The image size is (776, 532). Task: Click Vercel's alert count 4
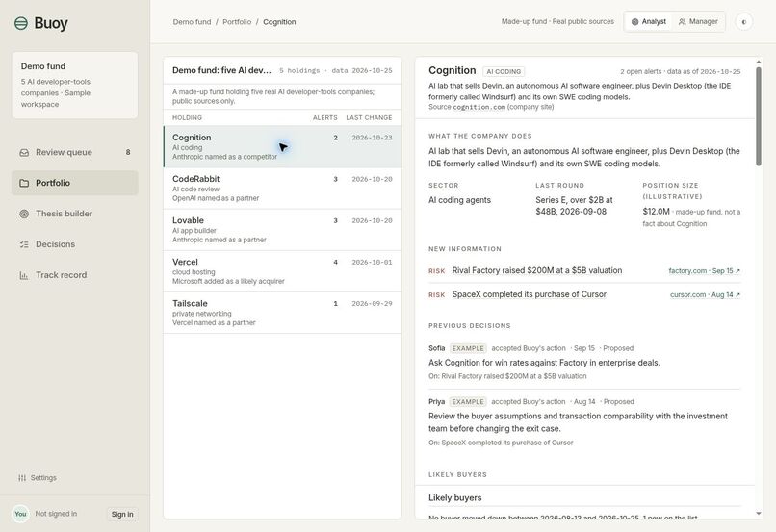pos(336,262)
